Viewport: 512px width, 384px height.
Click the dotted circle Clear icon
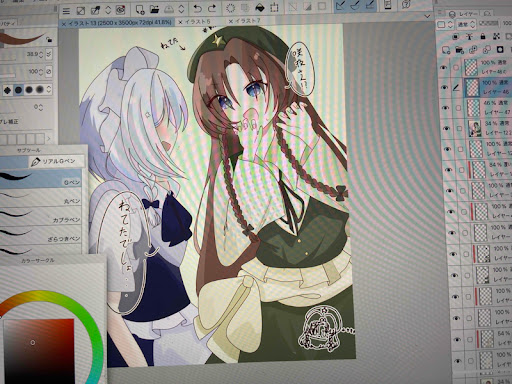[x=230, y=8]
